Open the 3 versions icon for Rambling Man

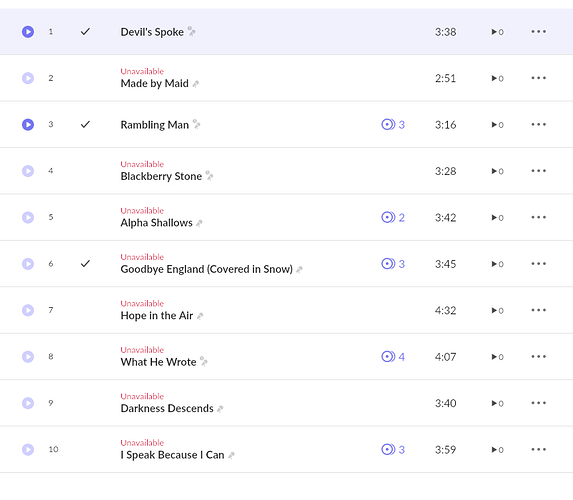(393, 125)
